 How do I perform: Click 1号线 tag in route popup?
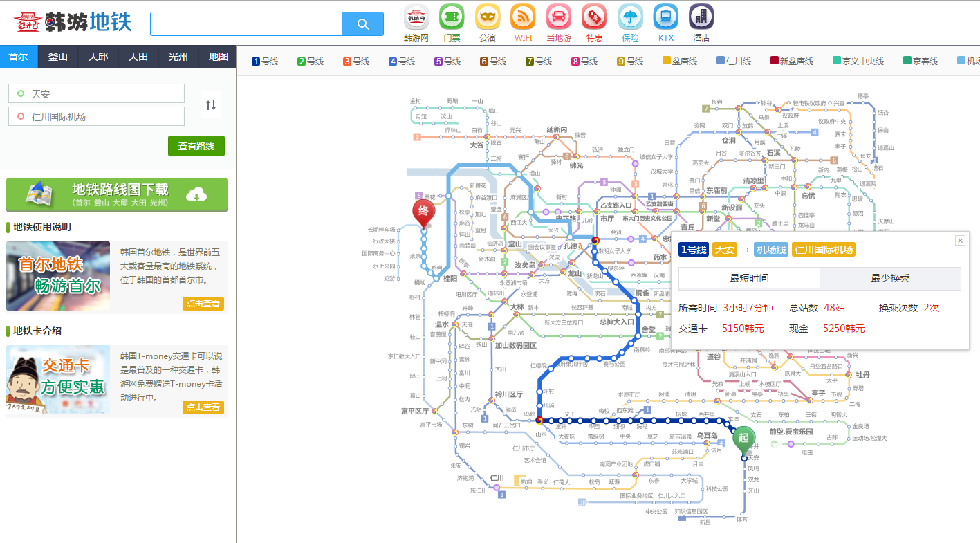click(x=693, y=250)
